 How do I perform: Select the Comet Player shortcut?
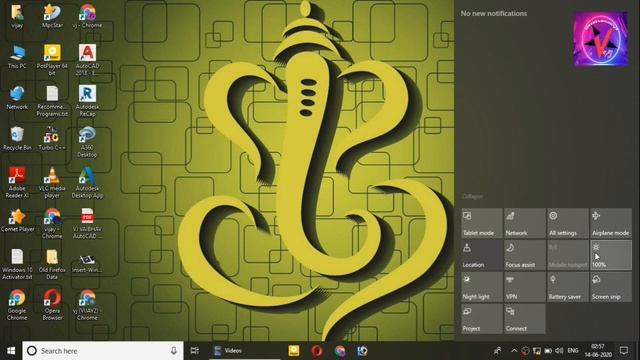(x=17, y=220)
